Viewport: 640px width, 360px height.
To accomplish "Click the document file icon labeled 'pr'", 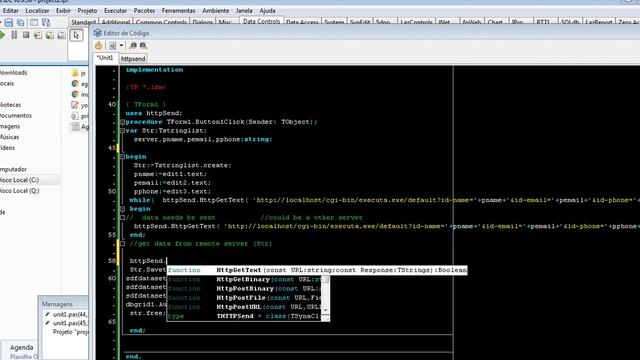I will tap(75, 116).
